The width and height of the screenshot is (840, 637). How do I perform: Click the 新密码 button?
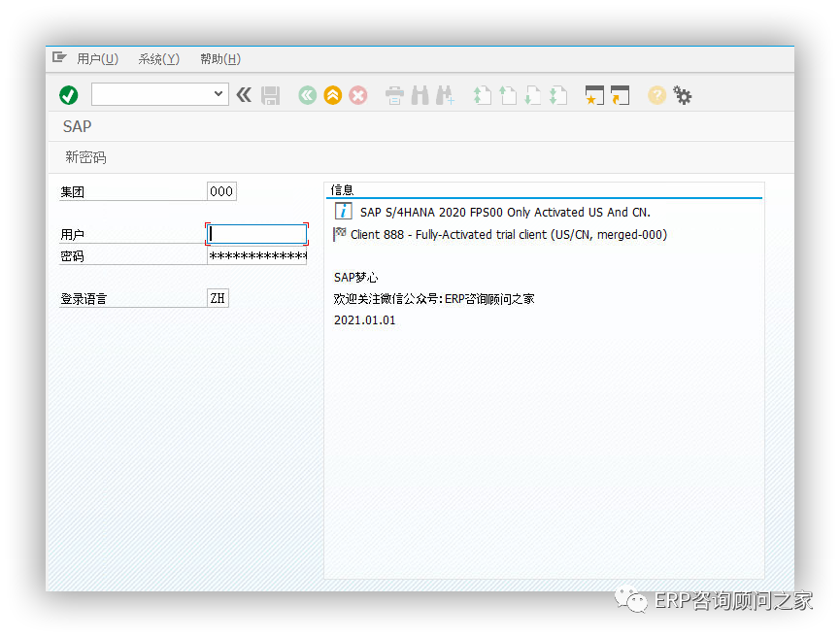pyautogui.click(x=85, y=157)
